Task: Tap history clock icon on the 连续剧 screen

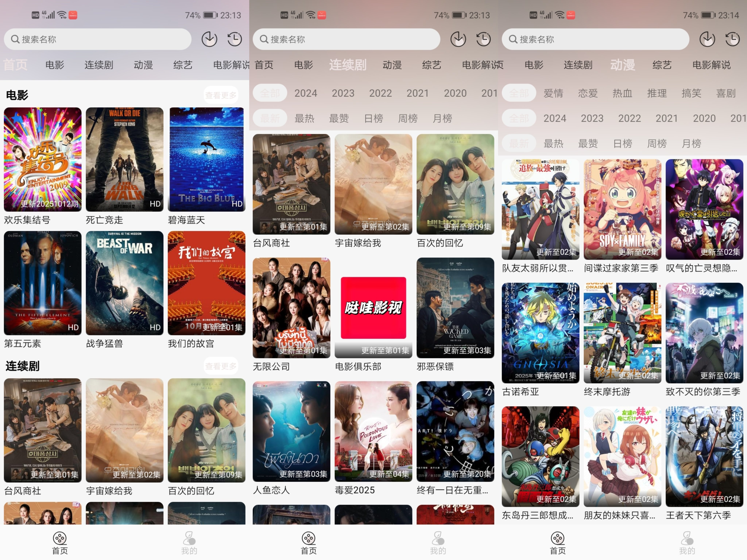Action: [483, 39]
